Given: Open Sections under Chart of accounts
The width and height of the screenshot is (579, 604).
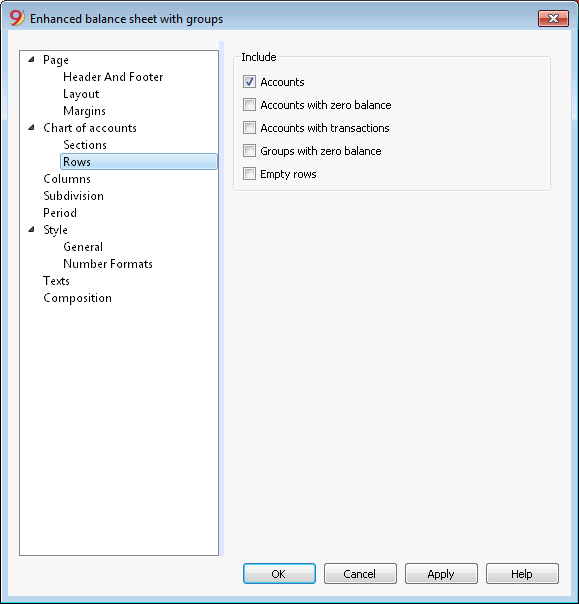Looking at the screenshot, I should pyautogui.click(x=85, y=144).
